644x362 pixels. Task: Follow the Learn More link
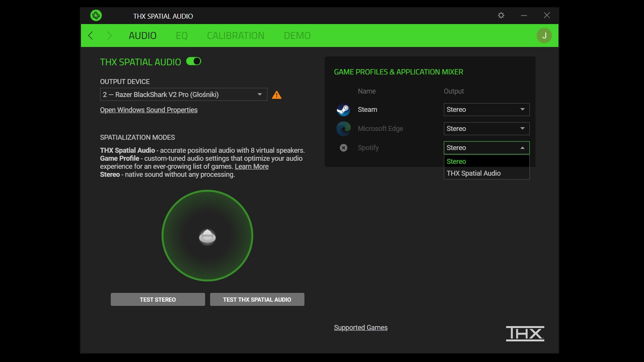click(x=252, y=167)
